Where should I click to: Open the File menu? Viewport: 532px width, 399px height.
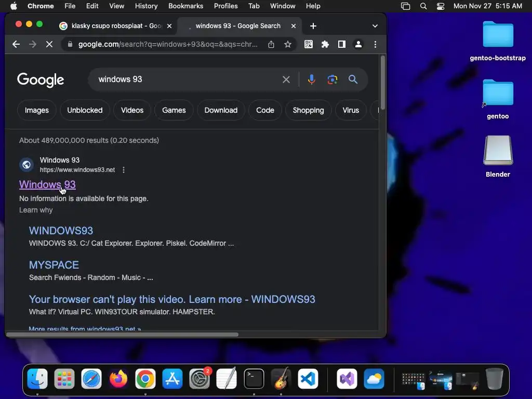(70, 6)
